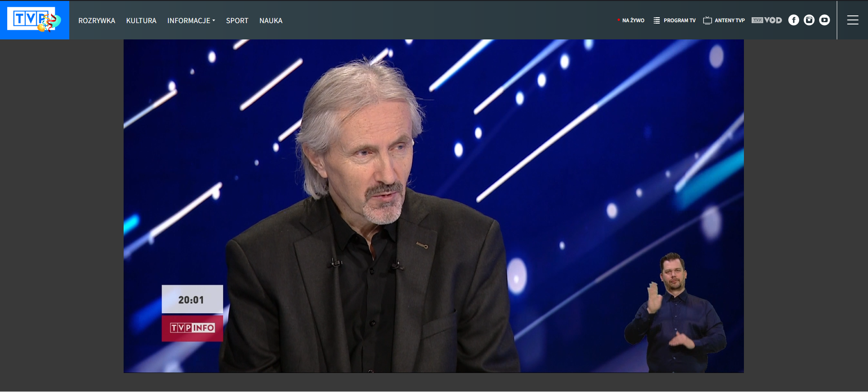Select KULTURA in the navigation bar
This screenshot has height=392, width=868.
[x=141, y=21]
